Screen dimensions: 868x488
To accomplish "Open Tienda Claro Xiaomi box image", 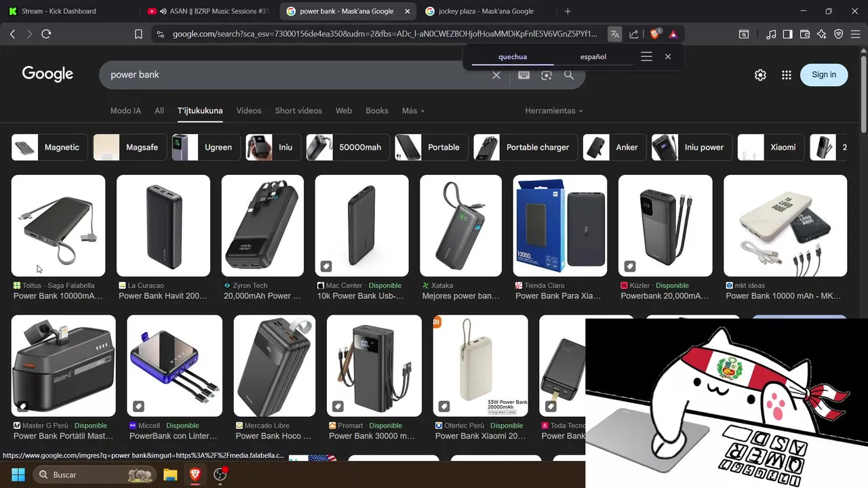I will pyautogui.click(x=560, y=226).
